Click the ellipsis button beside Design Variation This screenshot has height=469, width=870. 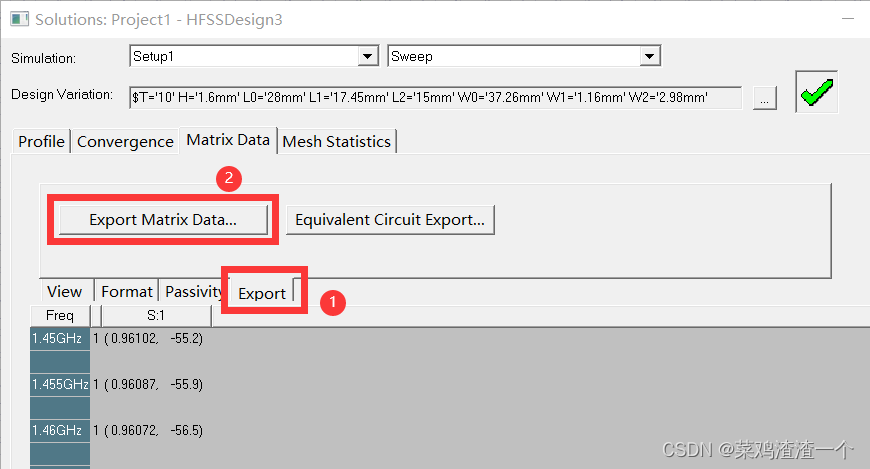tap(764, 98)
